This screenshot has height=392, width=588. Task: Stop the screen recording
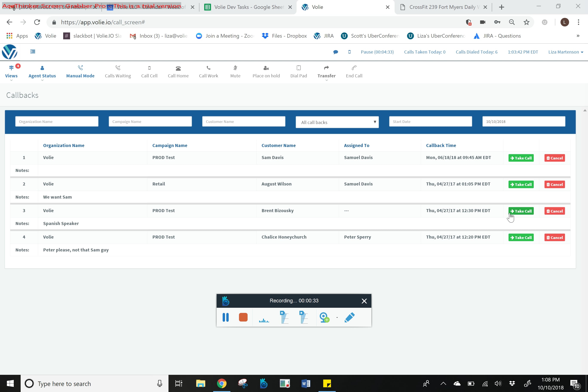(243, 317)
